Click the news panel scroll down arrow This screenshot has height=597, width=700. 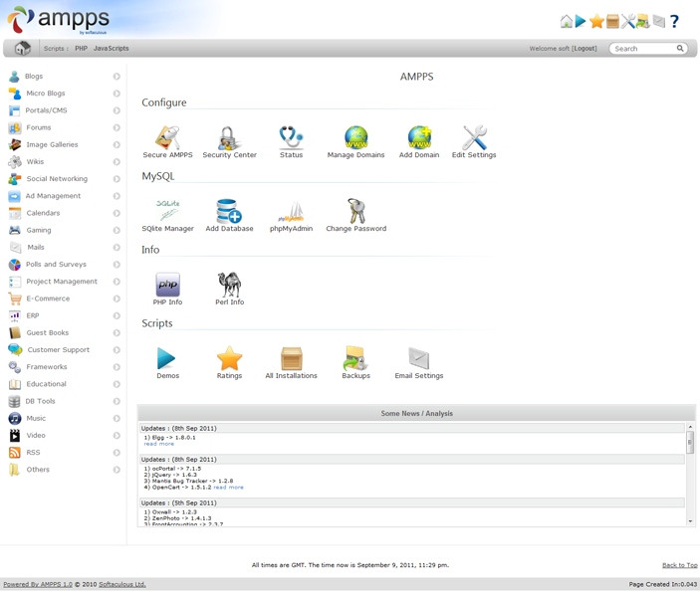690,521
